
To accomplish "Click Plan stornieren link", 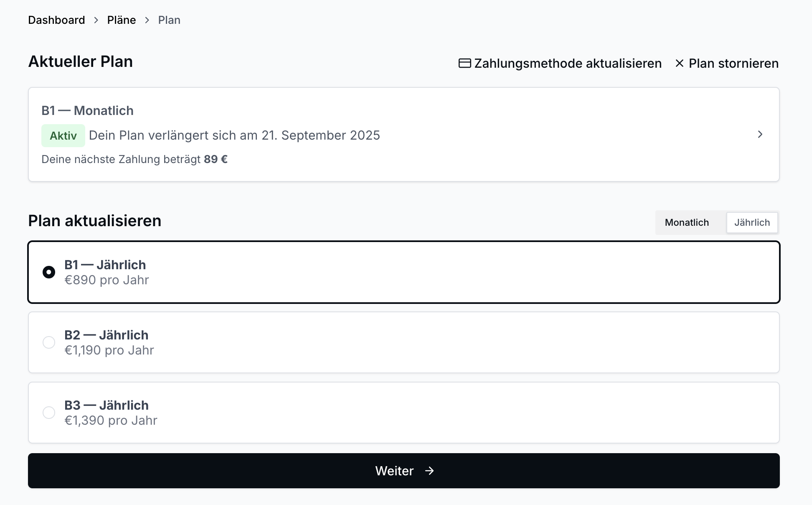I will pyautogui.click(x=733, y=63).
